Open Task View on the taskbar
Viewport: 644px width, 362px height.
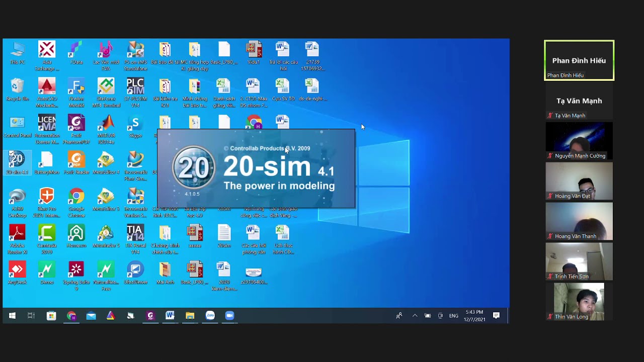click(31, 316)
